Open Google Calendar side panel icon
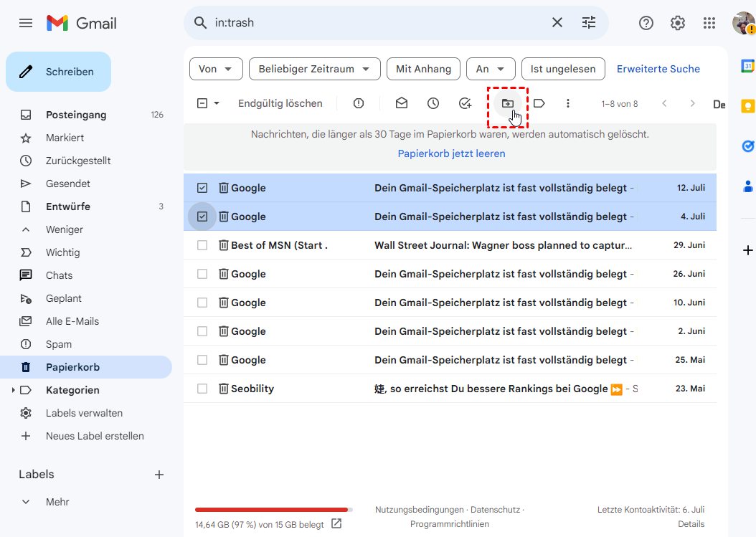756x537 pixels. (747, 66)
